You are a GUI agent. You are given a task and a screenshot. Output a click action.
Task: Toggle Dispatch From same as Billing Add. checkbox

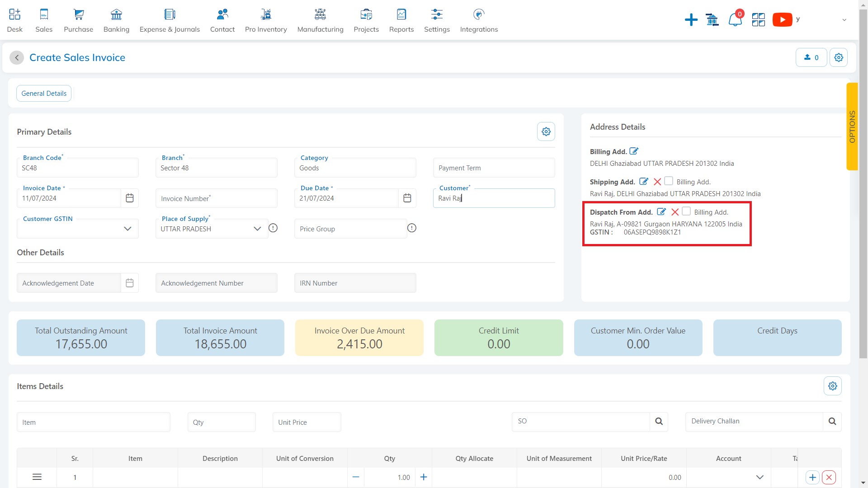click(x=686, y=211)
